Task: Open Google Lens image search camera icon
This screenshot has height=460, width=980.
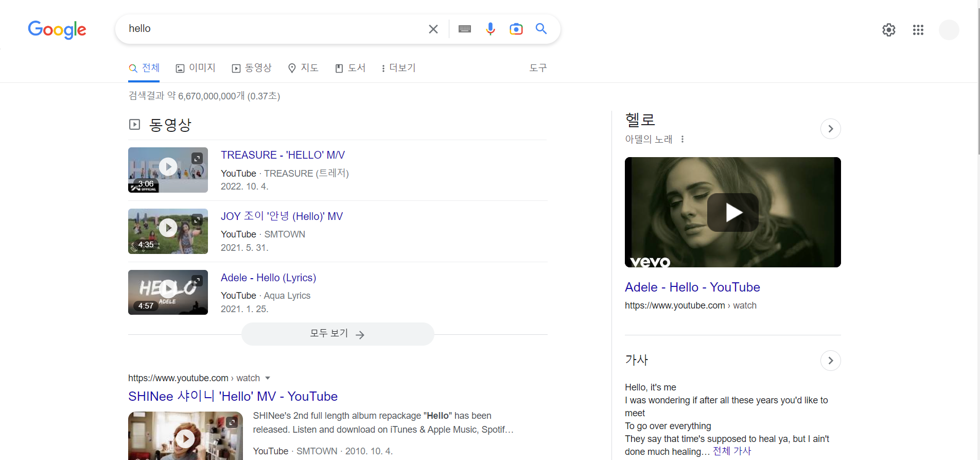Action: click(x=516, y=29)
